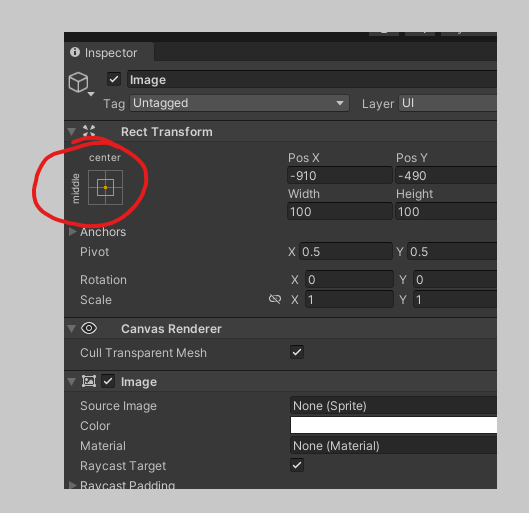Screen dimensions: 529x513
Task: Click the Pos Y label
Action: 412,158
